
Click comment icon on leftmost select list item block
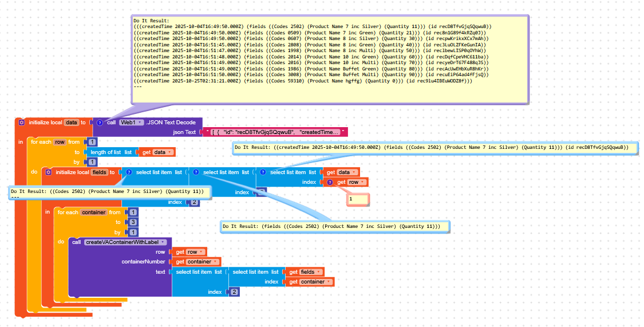(x=129, y=172)
